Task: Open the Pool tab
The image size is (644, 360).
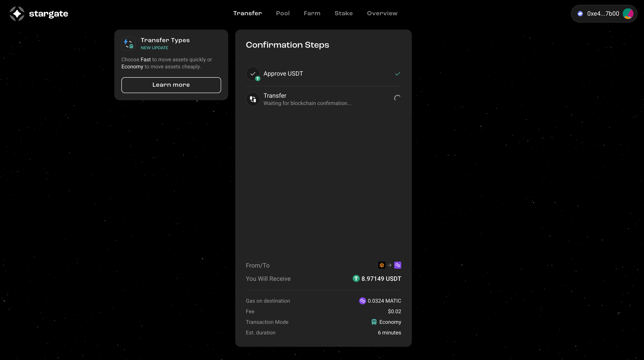Action: pyautogui.click(x=283, y=13)
